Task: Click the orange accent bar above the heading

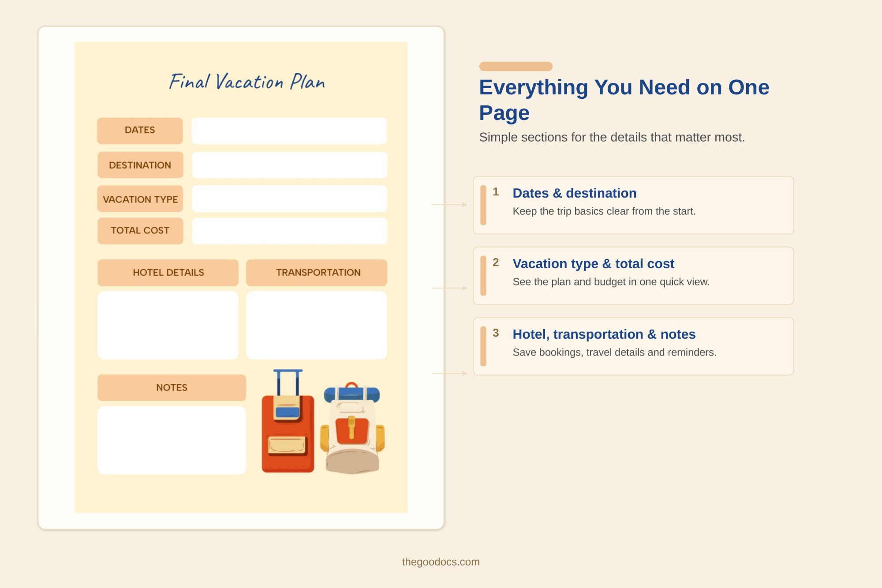Action: click(x=515, y=67)
